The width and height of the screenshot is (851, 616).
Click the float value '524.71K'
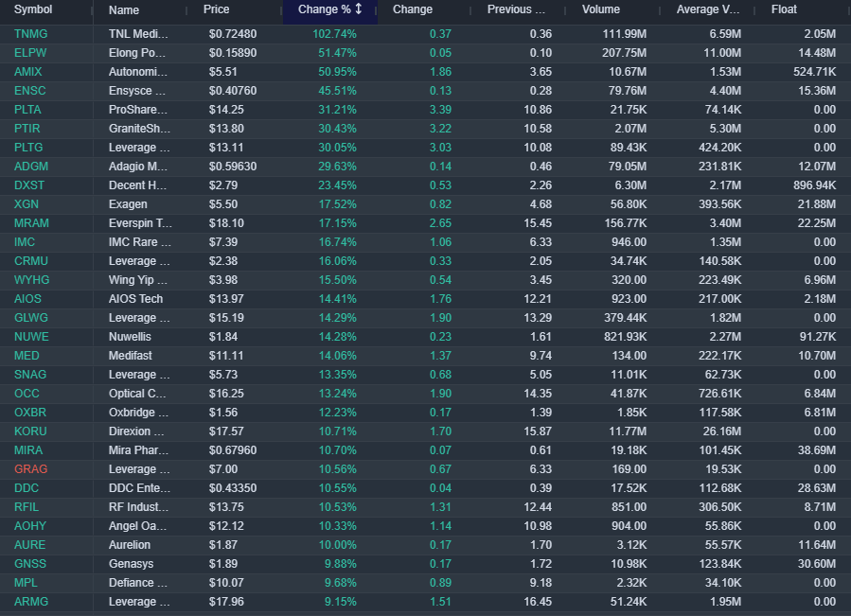814,72
